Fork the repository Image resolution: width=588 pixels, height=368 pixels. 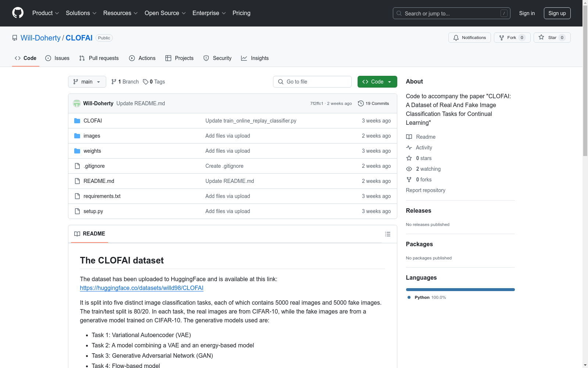tap(512, 38)
